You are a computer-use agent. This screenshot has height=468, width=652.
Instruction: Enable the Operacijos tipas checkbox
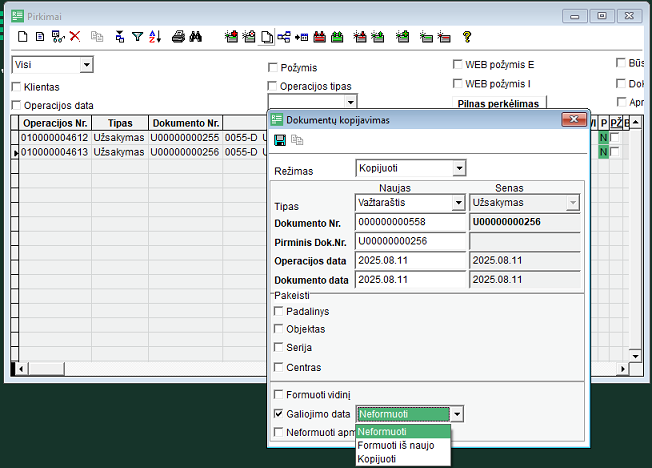272,86
